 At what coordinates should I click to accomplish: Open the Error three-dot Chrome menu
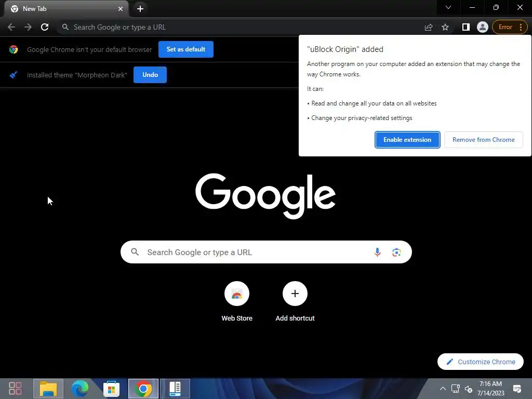(510, 27)
